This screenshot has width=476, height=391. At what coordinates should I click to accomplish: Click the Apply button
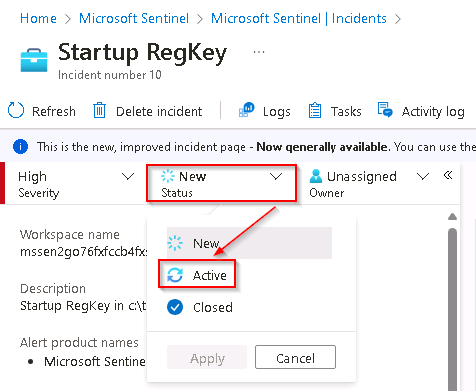coord(207,357)
